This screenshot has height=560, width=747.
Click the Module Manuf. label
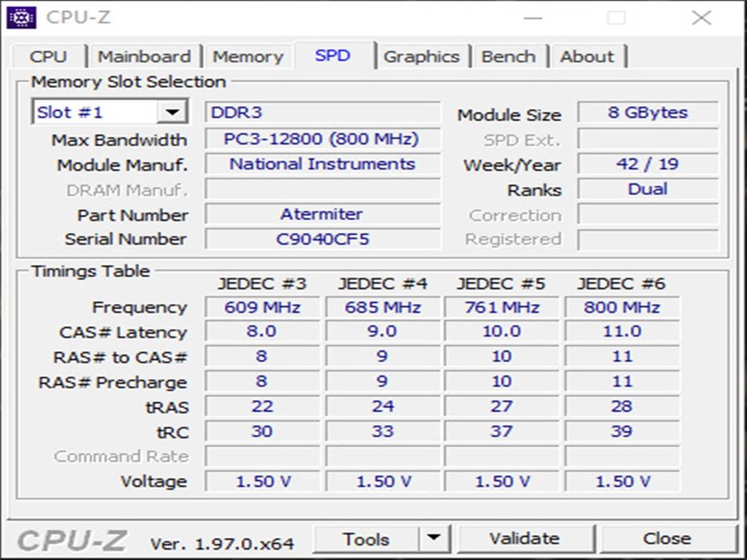122,166
